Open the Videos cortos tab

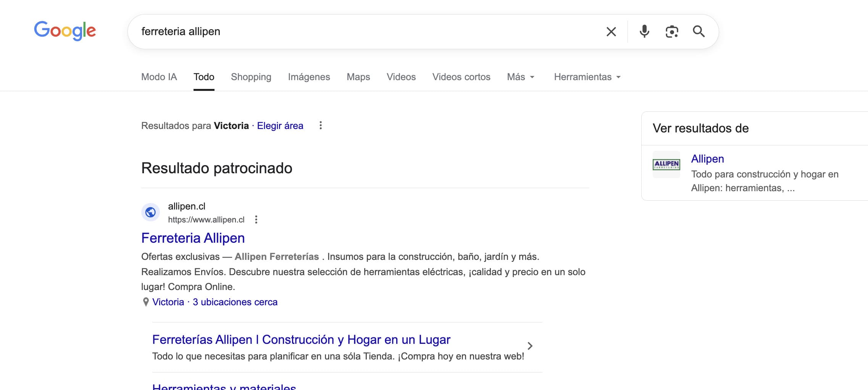tap(461, 77)
